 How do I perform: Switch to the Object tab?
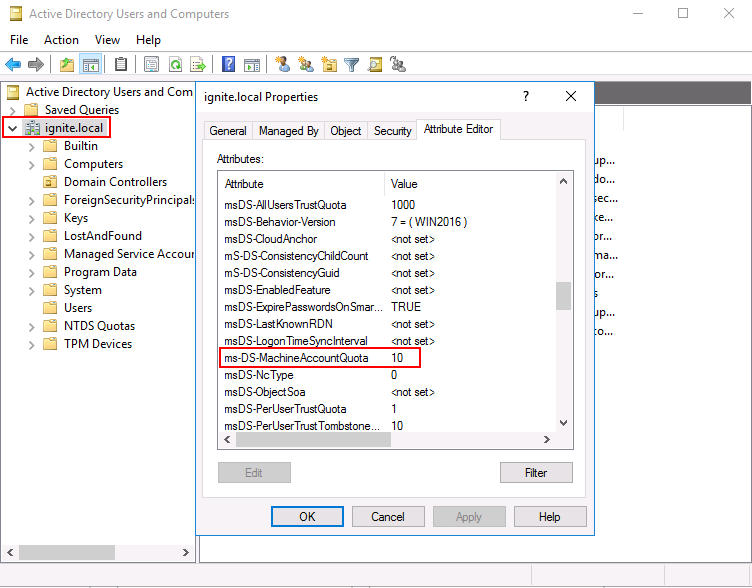[x=346, y=131]
